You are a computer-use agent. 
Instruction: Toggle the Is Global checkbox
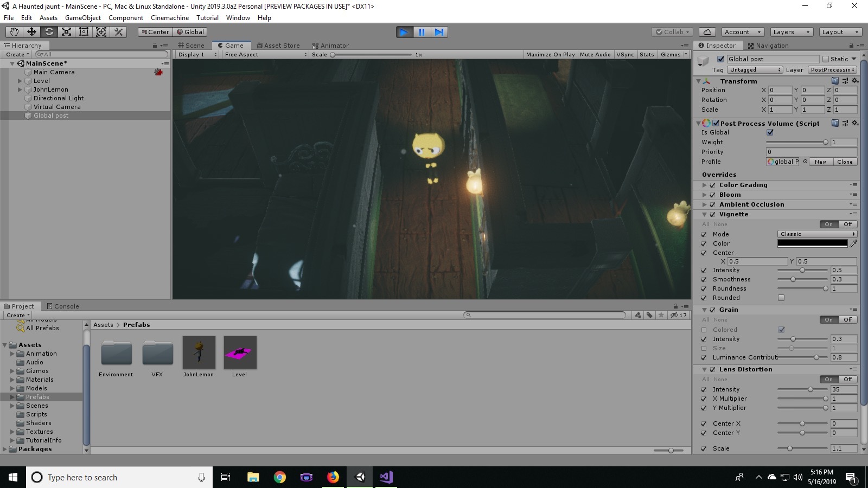[770, 132]
